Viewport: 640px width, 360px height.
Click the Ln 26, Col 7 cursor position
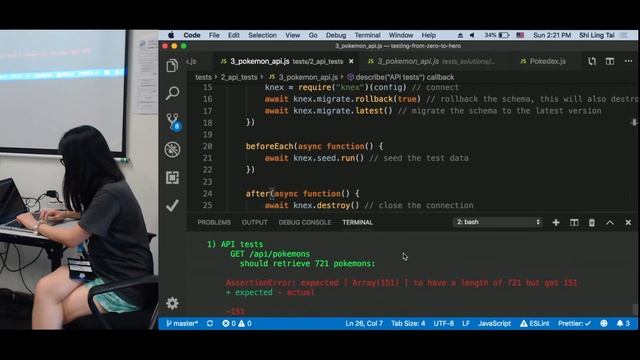364,323
